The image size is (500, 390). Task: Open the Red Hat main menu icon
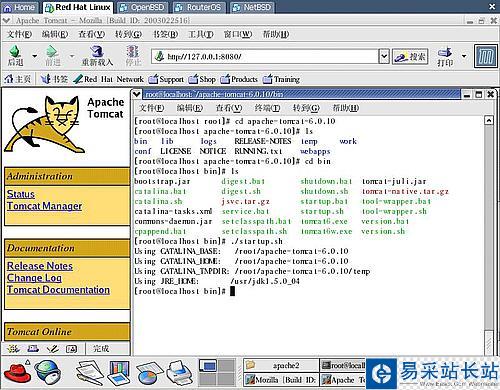pyautogui.click(x=17, y=373)
